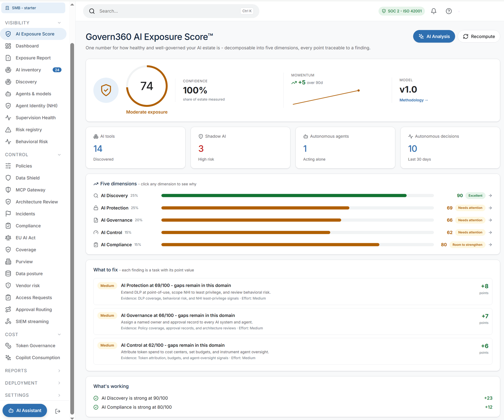Click the AI Discovery progress bar
Screen dimensions: 504x420
(297, 196)
